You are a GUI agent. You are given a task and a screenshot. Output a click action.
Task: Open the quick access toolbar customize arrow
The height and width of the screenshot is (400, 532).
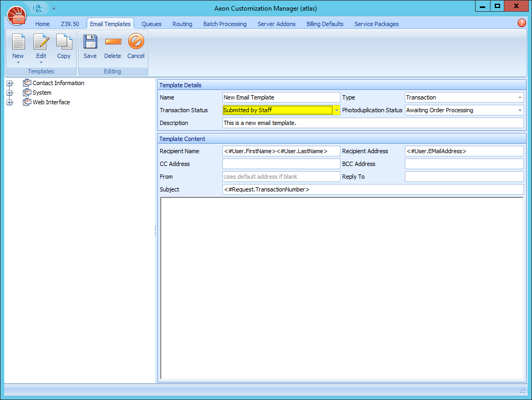click(54, 8)
